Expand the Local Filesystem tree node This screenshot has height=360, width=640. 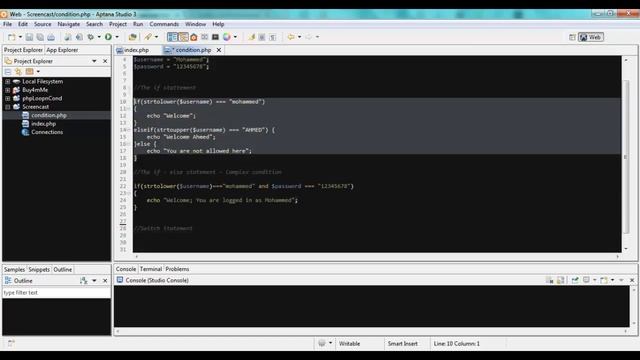coord(8,82)
